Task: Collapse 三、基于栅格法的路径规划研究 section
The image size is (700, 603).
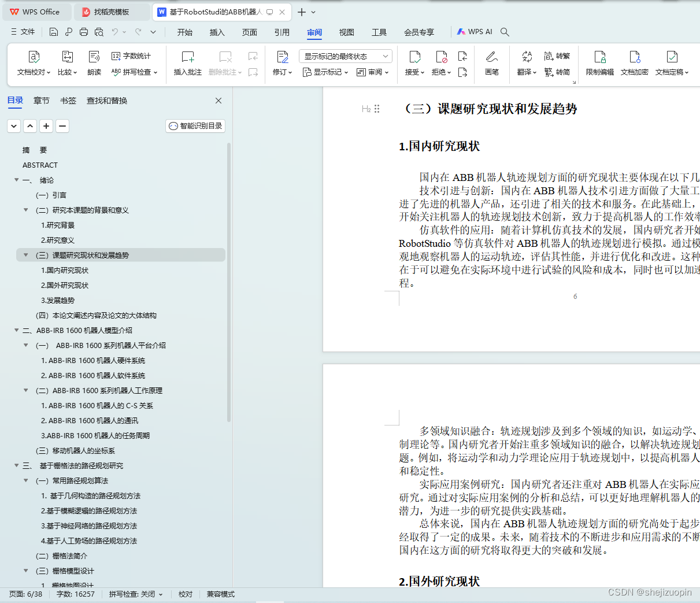Action: tap(17, 465)
